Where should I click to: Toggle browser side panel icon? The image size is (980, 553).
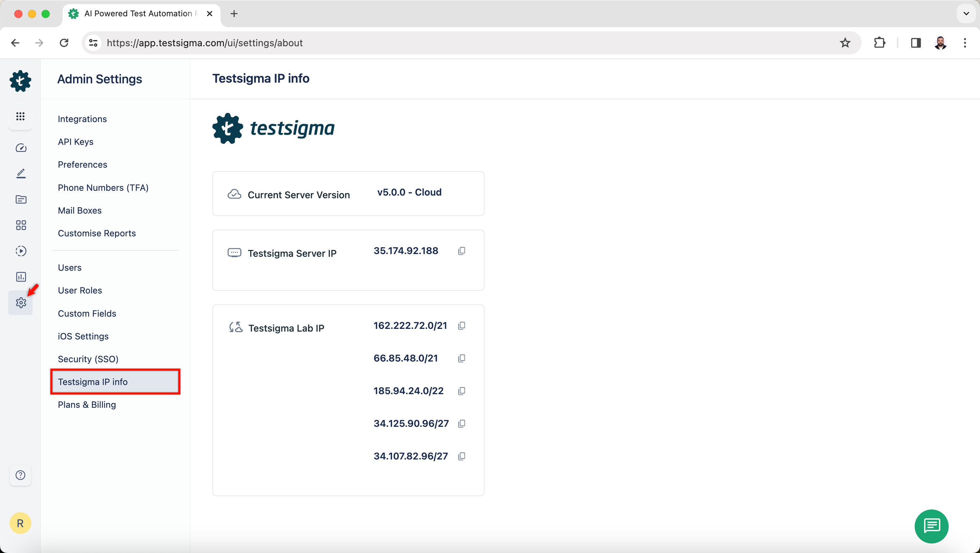click(x=916, y=43)
